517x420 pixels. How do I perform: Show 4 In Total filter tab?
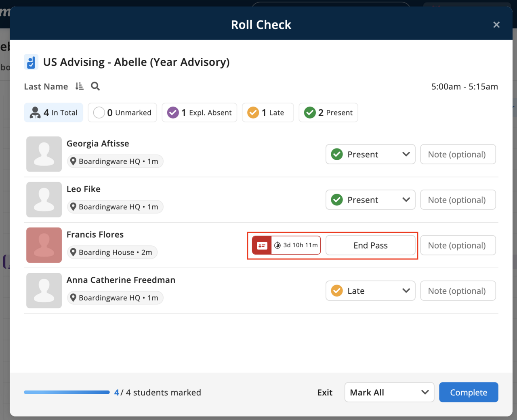(54, 113)
